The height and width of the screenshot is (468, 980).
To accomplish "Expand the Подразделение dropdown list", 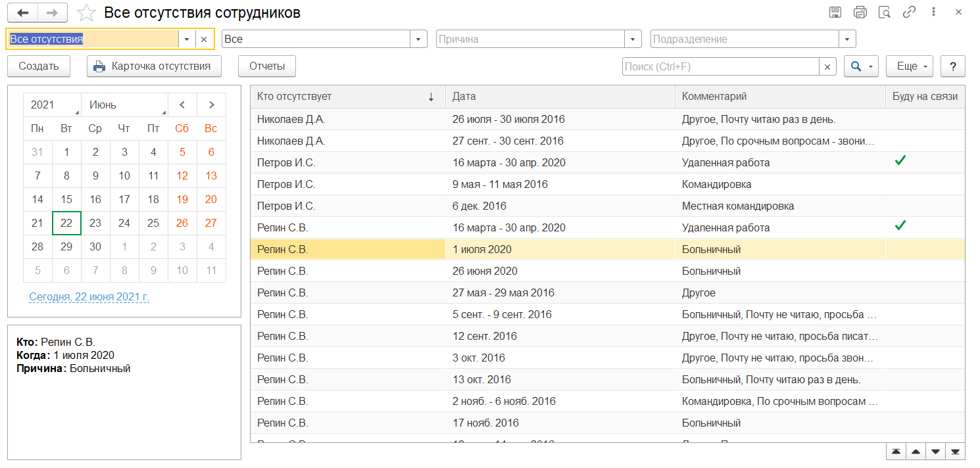I will click(x=848, y=39).
